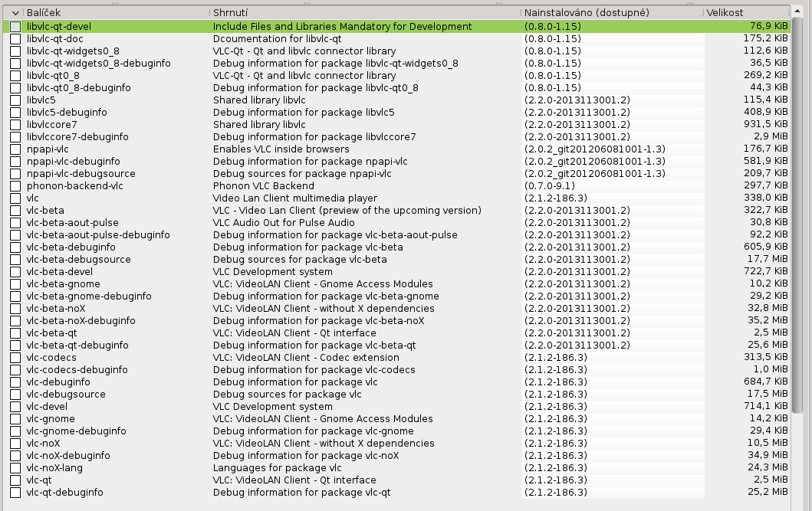The image size is (812, 511).
Task: Select the vlc-beta-gnome-debuginfo package name
Action: point(89,296)
